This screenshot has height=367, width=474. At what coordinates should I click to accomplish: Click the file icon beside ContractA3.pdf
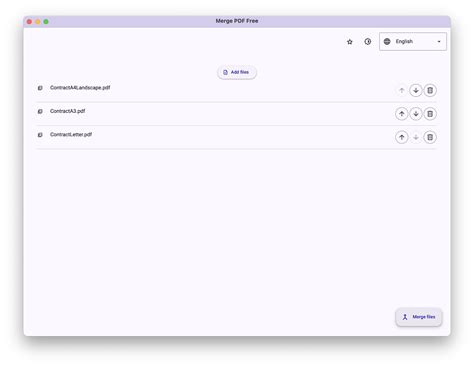[x=40, y=111]
